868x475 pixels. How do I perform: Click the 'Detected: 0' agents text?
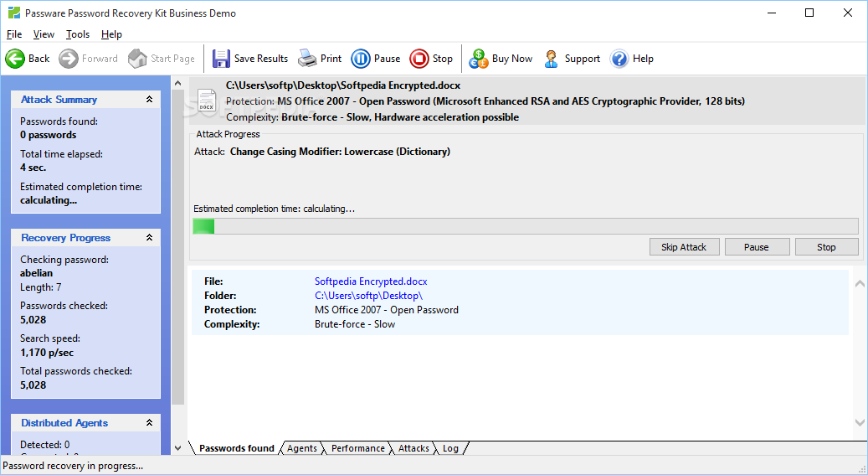tap(45, 445)
